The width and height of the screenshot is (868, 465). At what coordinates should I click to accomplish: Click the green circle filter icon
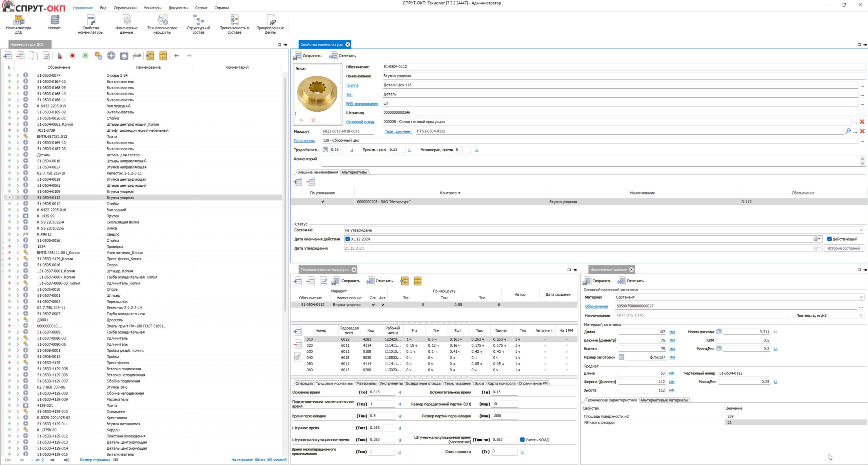click(85, 56)
